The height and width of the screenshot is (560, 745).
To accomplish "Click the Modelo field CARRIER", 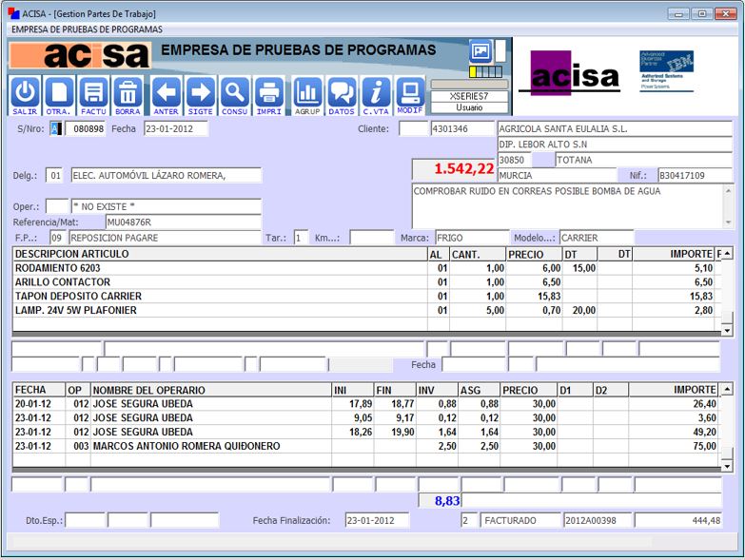I will (597, 238).
